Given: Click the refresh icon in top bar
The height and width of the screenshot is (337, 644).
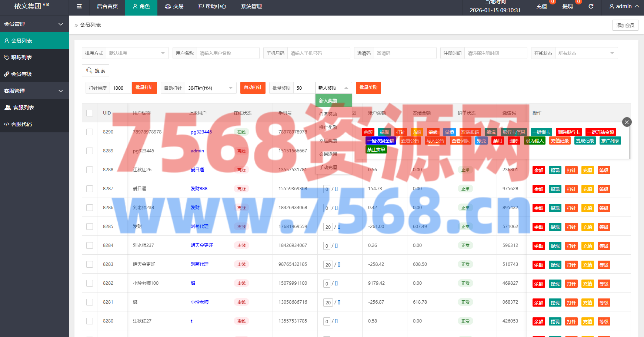Looking at the screenshot, I should tap(591, 6).
